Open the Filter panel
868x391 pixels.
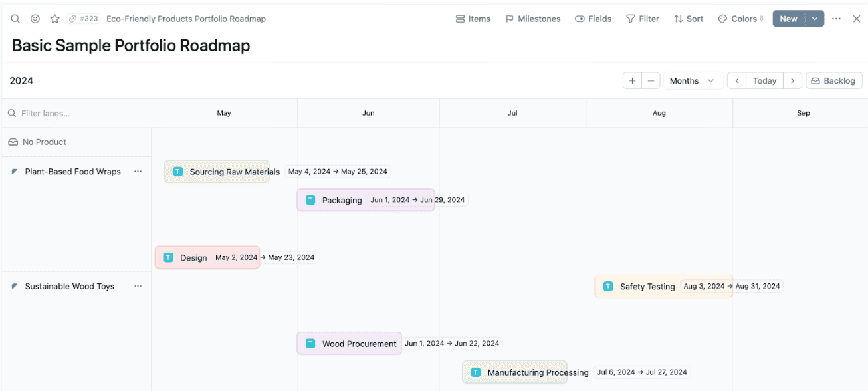[x=642, y=19]
